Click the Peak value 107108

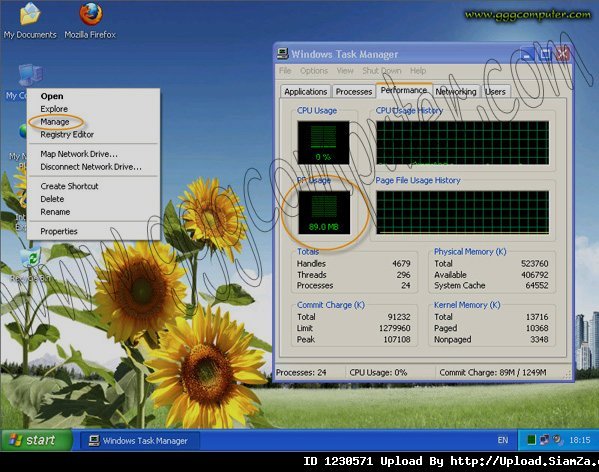(397, 339)
